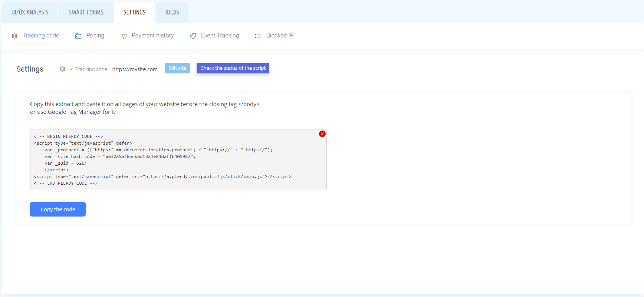Open the Tracking code sub-tab
Screen dimensions: 644x297
tap(41, 36)
